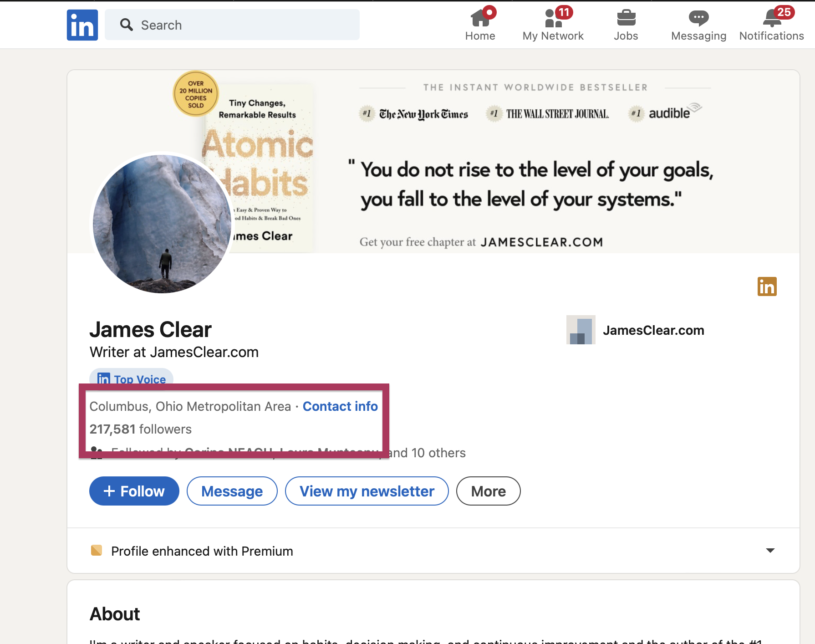Follow James Clear
The image size is (815, 644).
(x=134, y=491)
